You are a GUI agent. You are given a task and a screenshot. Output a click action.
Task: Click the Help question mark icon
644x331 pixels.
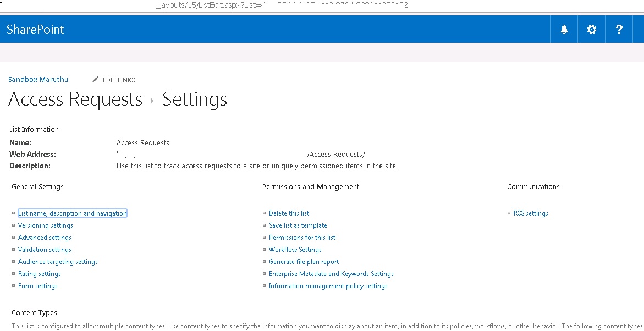pyautogui.click(x=619, y=29)
